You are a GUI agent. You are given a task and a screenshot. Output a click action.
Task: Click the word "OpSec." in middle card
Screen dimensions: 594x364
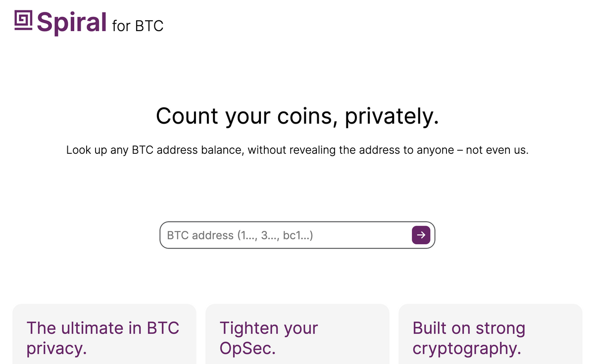(x=247, y=349)
